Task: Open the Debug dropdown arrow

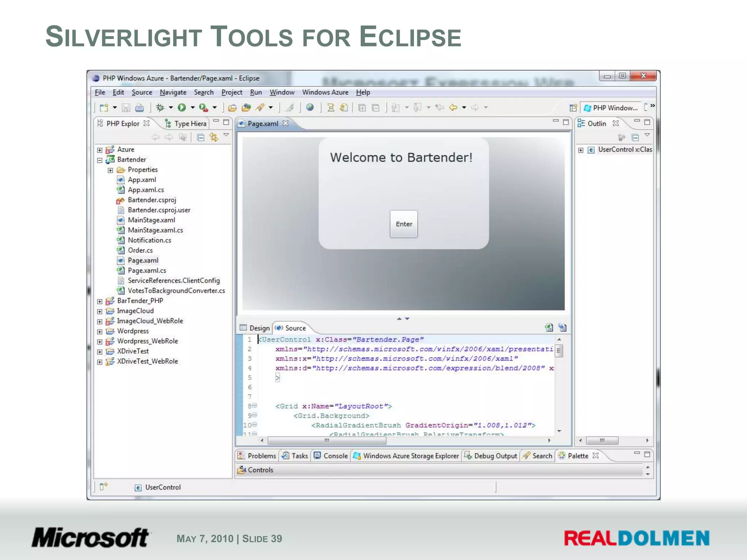Action: 170,108
